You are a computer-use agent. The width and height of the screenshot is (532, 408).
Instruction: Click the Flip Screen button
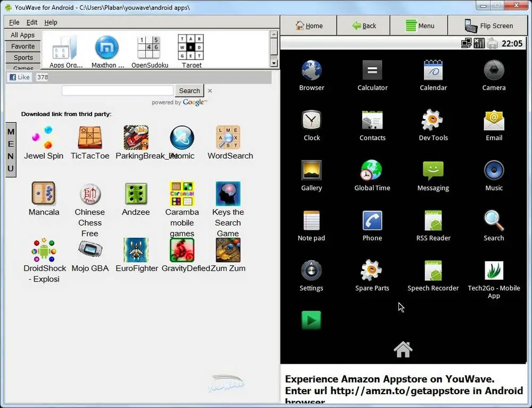coord(488,26)
